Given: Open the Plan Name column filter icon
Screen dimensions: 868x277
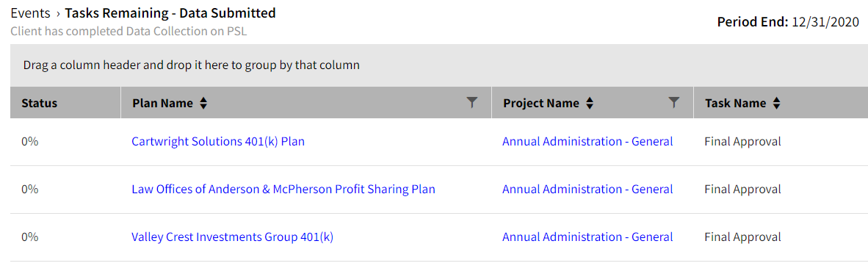Looking at the screenshot, I should point(471,102).
